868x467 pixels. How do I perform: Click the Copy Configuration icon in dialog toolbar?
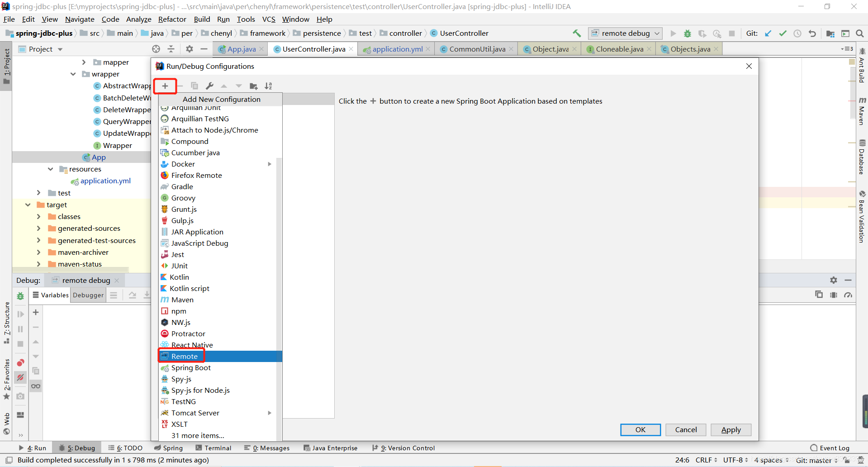click(x=194, y=86)
